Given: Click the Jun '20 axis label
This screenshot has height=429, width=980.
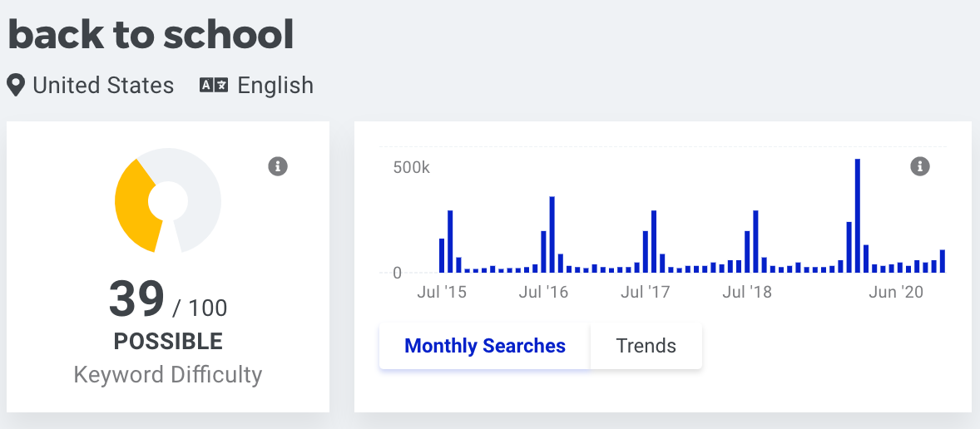Looking at the screenshot, I should coord(896,292).
